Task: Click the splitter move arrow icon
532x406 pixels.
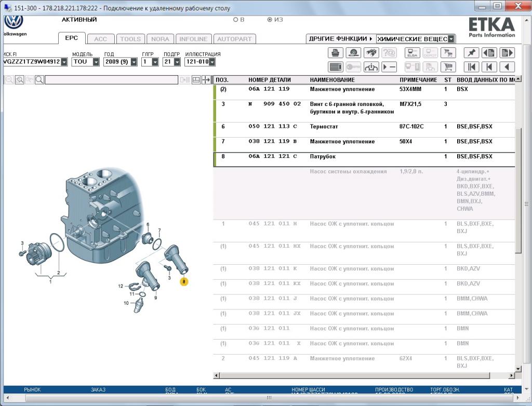Action: (206, 80)
